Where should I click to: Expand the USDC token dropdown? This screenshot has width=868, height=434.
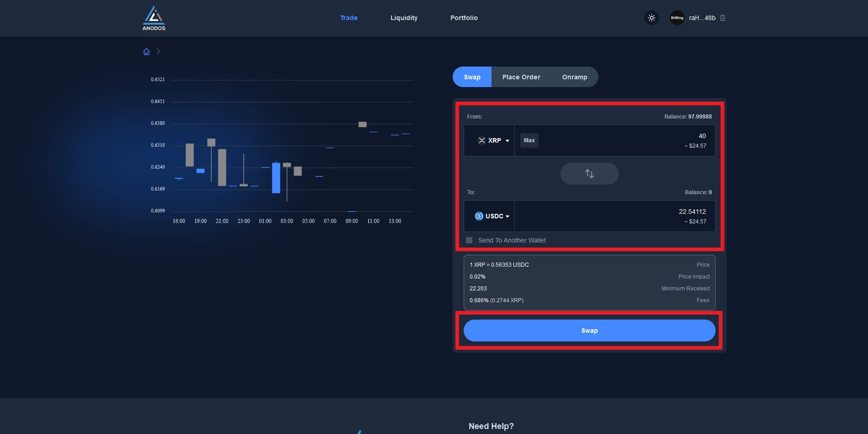[x=507, y=216]
